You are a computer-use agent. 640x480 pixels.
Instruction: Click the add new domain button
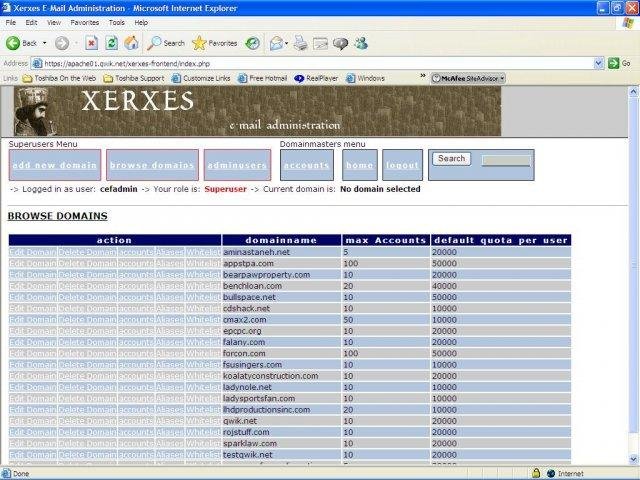55,165
